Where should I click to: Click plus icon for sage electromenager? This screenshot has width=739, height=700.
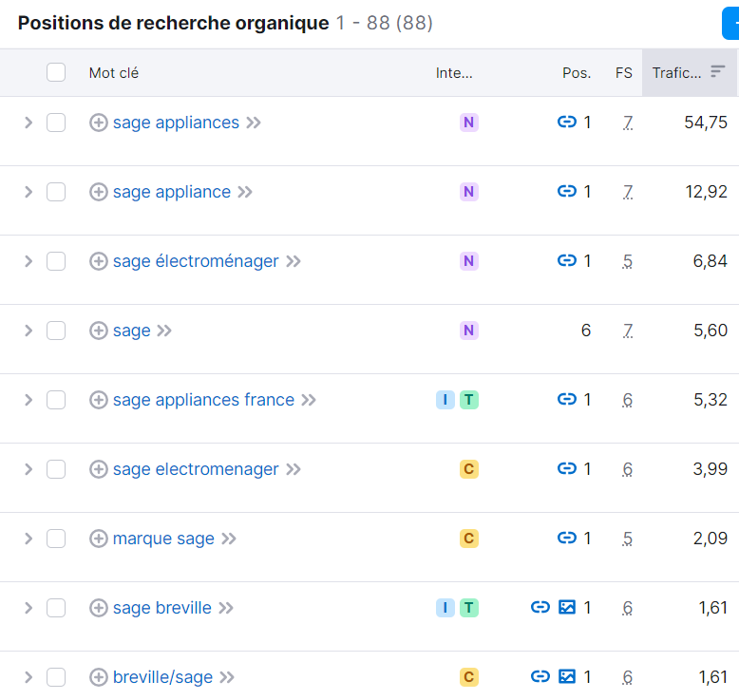[99, 469]
